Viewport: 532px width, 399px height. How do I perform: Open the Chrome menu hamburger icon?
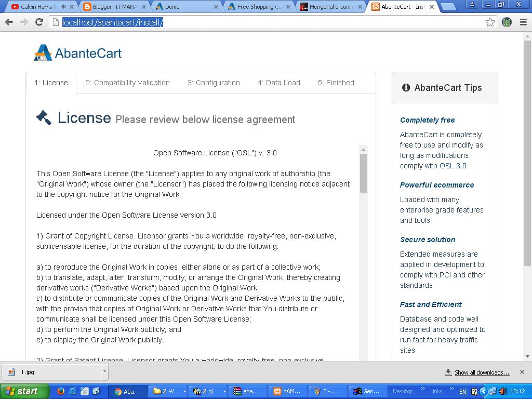523,22
